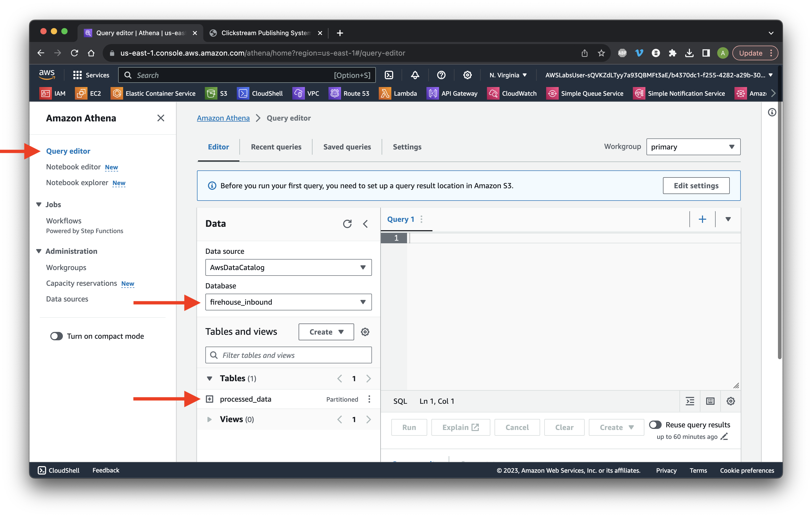The image size is (812, 517).
Task: Expand the processed_data table columns
Action: 209,399
